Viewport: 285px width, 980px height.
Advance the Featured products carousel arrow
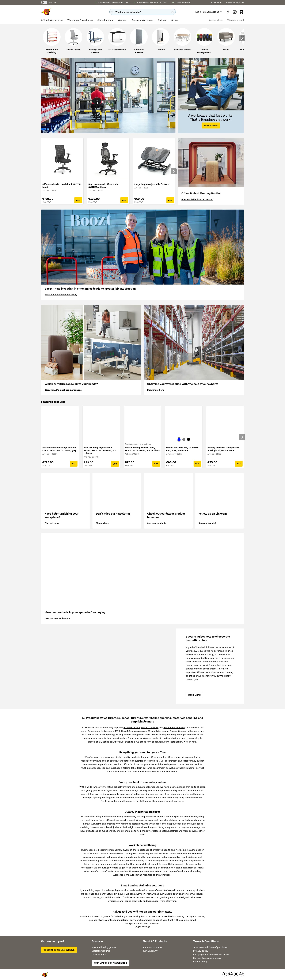(x=242, y=437)
